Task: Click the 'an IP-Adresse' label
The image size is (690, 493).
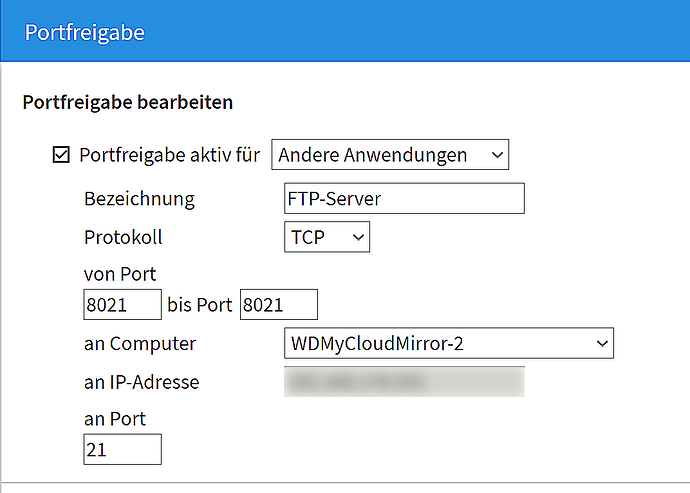Action: (x=142, y=382)
